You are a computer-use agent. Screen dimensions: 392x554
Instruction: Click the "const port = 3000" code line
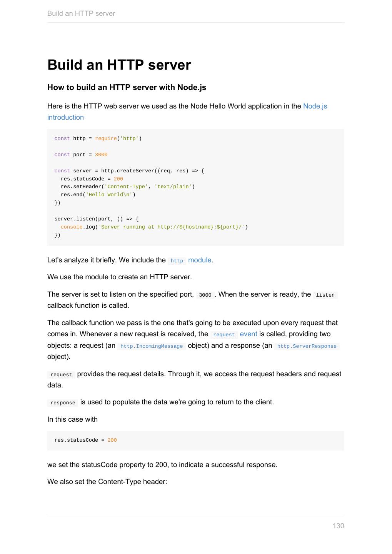click(x=81, y=155)
